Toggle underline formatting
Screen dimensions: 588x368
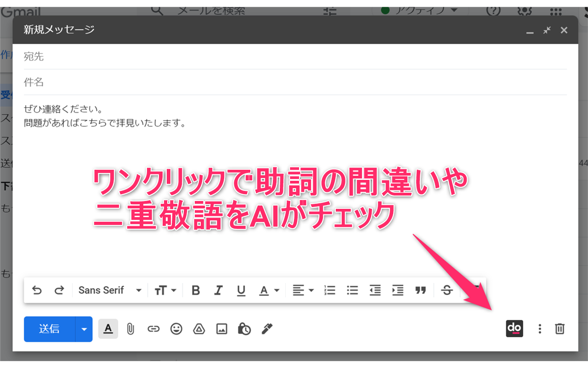pyautogui.click(x=241, y=290)
